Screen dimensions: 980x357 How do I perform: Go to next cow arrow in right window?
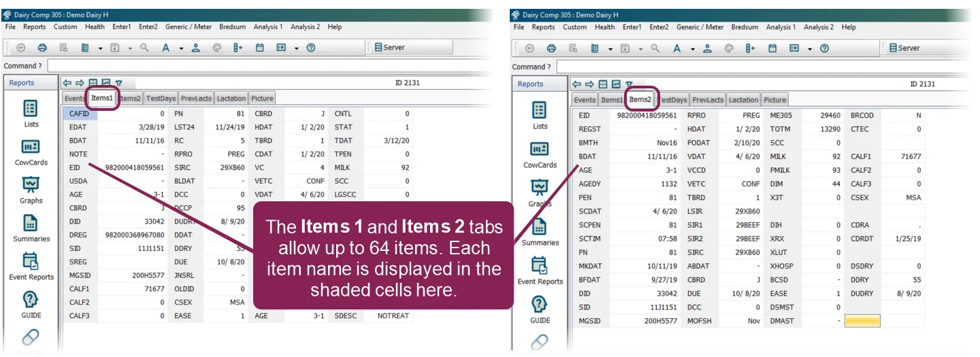point(589,84)
